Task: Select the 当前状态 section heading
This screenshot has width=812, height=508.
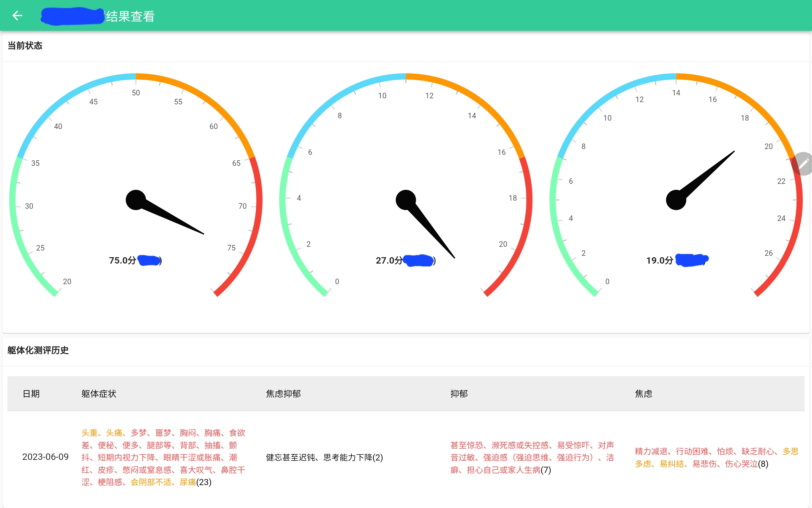Action: click(x=25, y=46)
